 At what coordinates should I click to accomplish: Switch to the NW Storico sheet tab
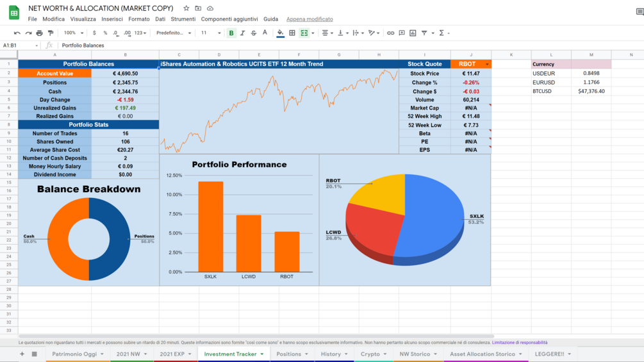point(415,354)
